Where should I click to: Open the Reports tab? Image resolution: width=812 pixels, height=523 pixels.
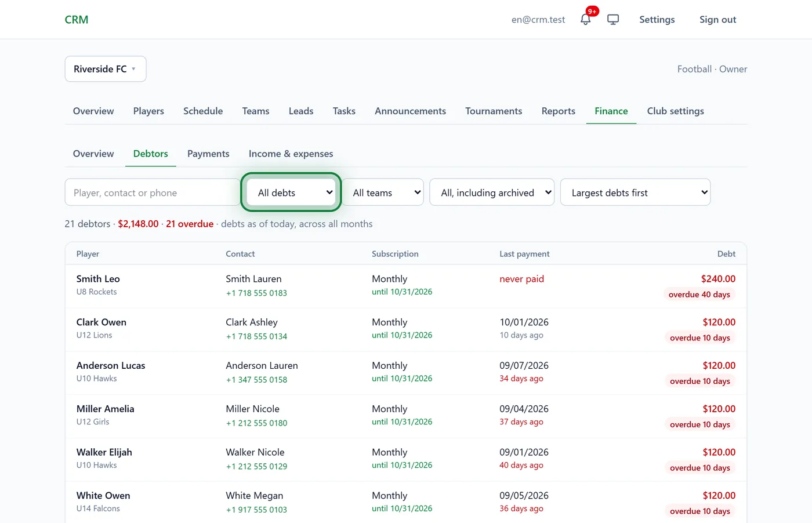559,111
